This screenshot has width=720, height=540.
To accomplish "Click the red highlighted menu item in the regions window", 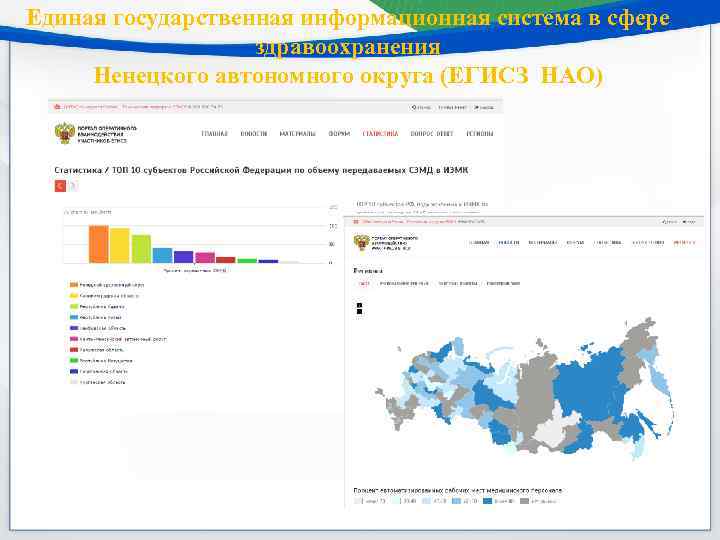I will (684, 242).
